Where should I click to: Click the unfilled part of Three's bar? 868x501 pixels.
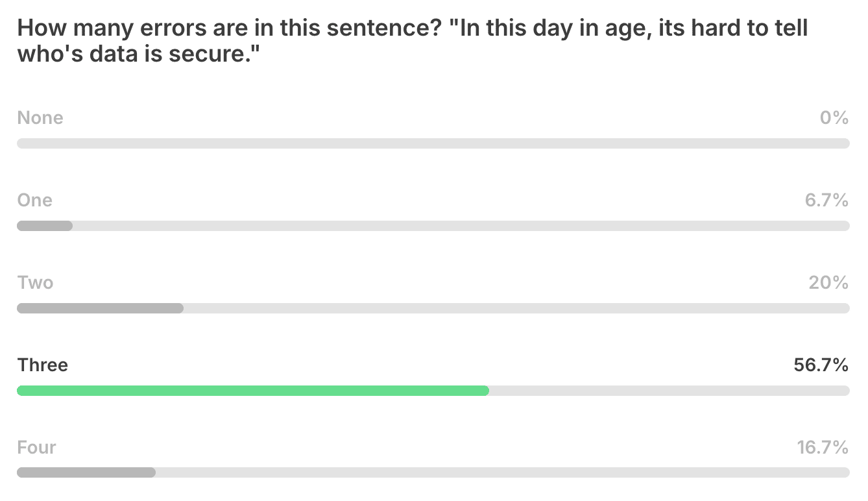(669, 391)
